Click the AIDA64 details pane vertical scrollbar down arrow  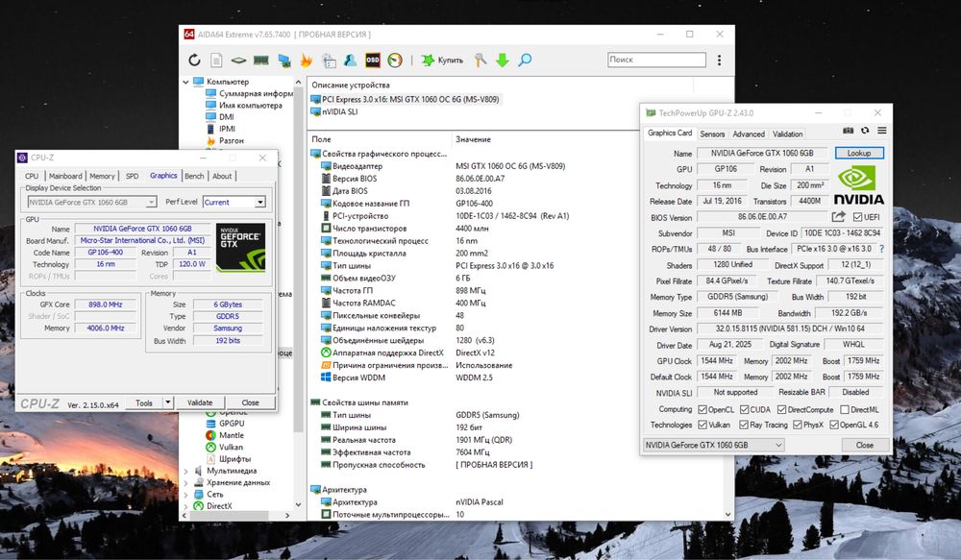(x=728, y=515)
